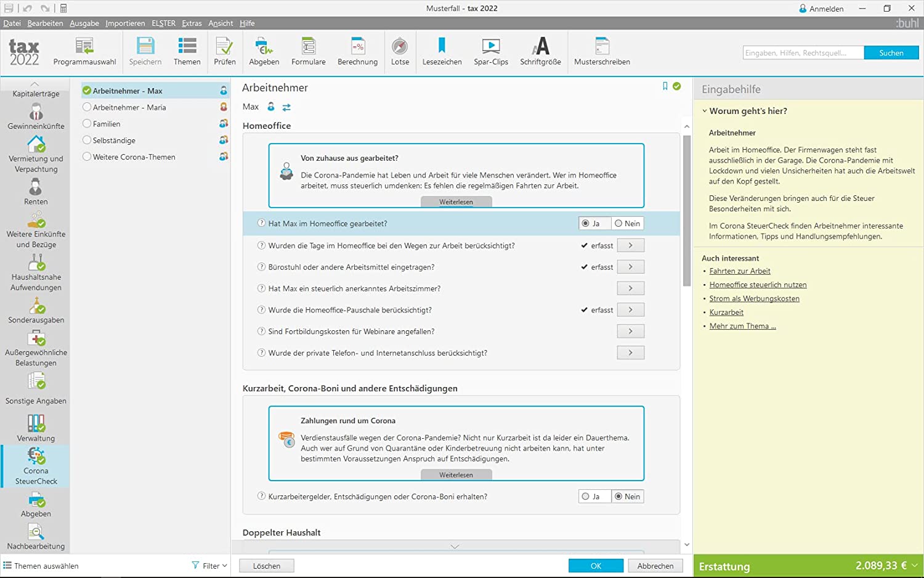The height and width of the screenshot is (578, 924).
Task: Select Corona SteuerCheck in sidebar
Action: coord(36,466)
